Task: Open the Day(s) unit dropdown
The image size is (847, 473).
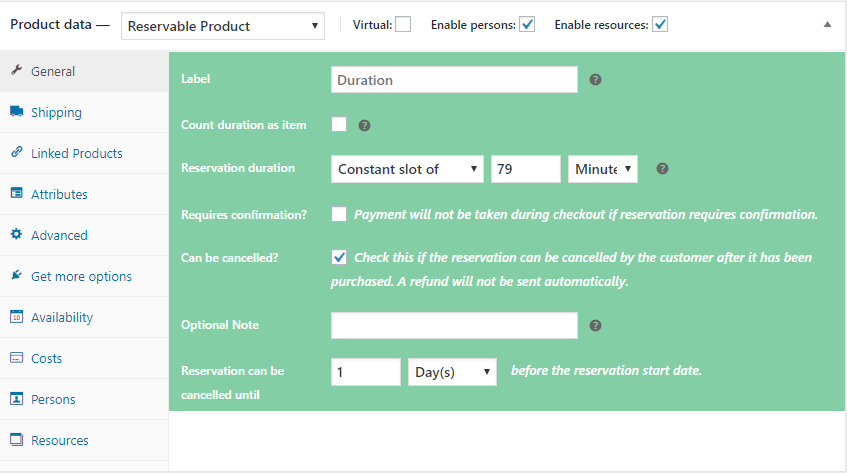Action: [x=453, y=372]
